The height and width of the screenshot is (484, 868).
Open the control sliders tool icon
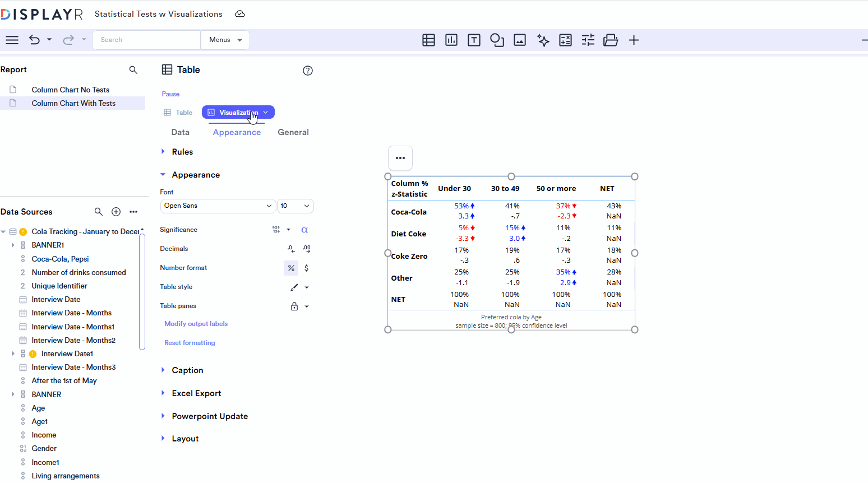coord(588,40)
